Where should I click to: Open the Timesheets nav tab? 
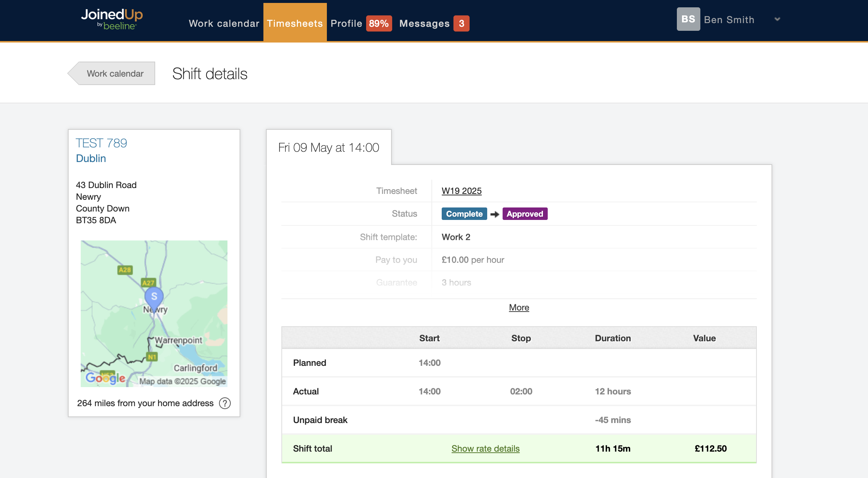coord(295,23)
